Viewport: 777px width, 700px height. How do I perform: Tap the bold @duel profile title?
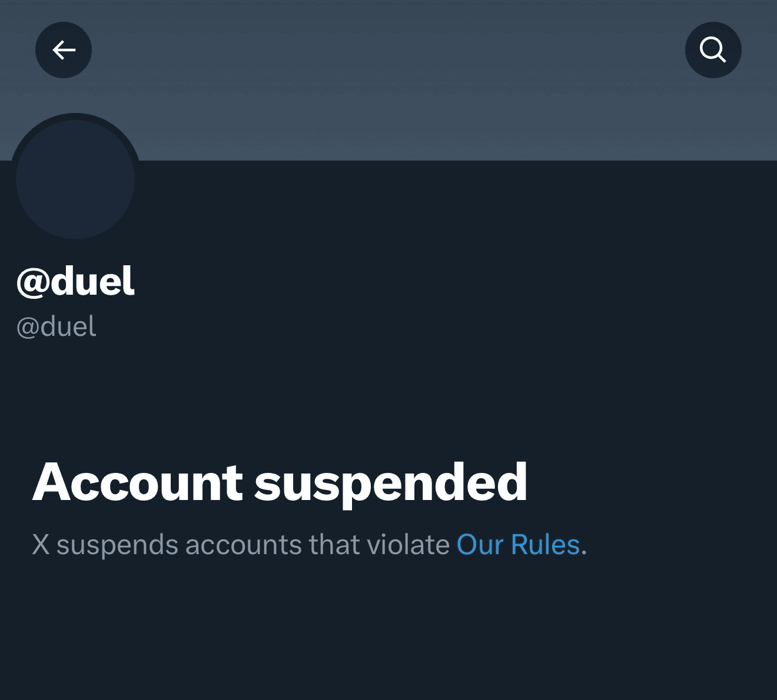point(75,281)
